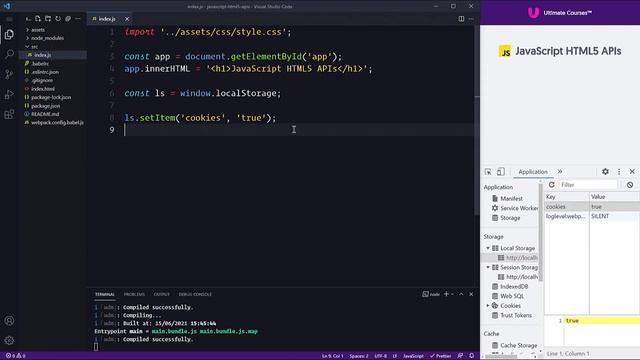Open index.html in the file tree
Viewport: 640px width, 360px height.
(x=42, y=89)
